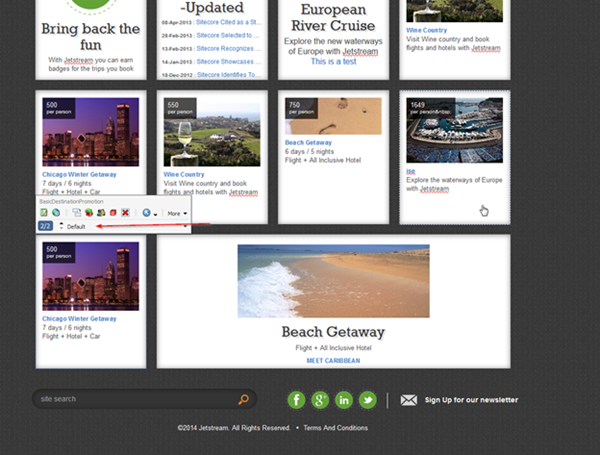Viewport: 600px width, 455px height.
Task: Open the Default variation dropdown
Action: pyautogui.click(x=127, y=227)
